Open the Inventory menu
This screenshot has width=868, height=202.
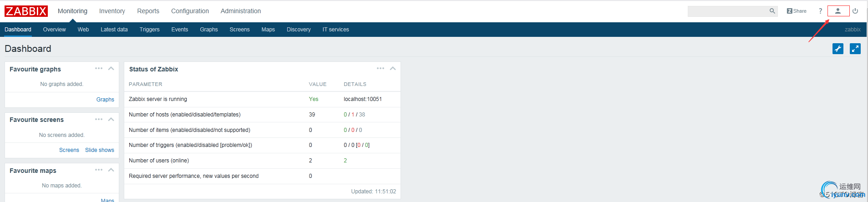112,11
